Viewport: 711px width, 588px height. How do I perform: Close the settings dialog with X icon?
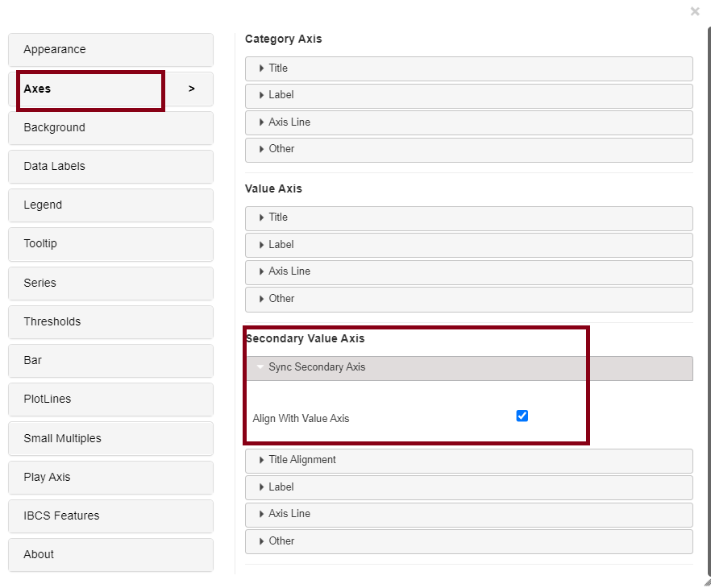pyautogui.click(x=695, y=11)
